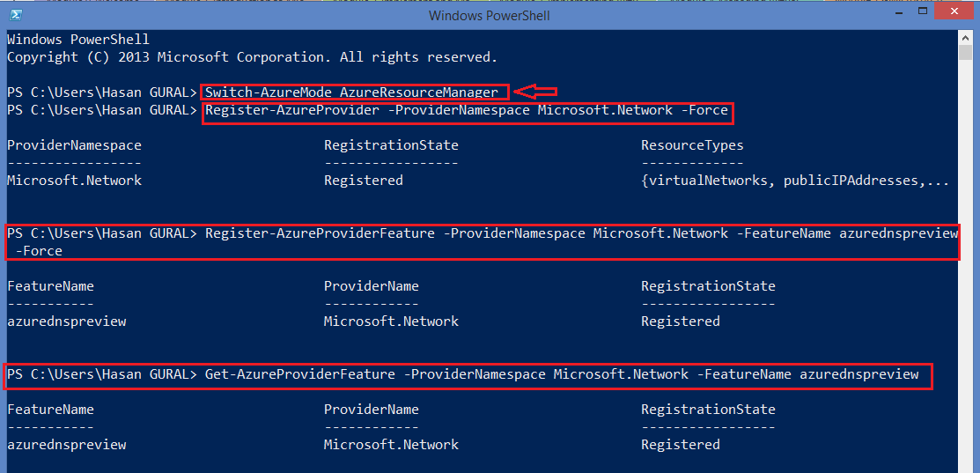This screenshot has height=473, width=980.
Task: Click the virtualNetworks, publicIPAddresses resource value
Action: [795, 181]
